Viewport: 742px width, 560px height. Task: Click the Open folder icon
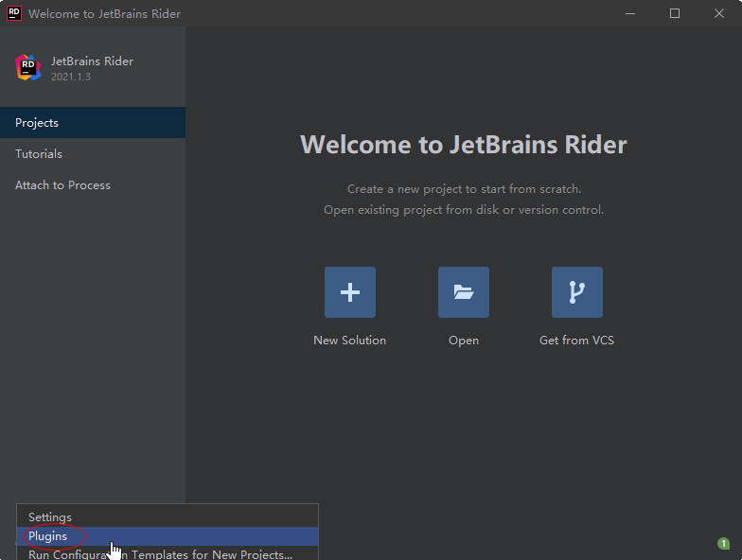coord(464,292)
